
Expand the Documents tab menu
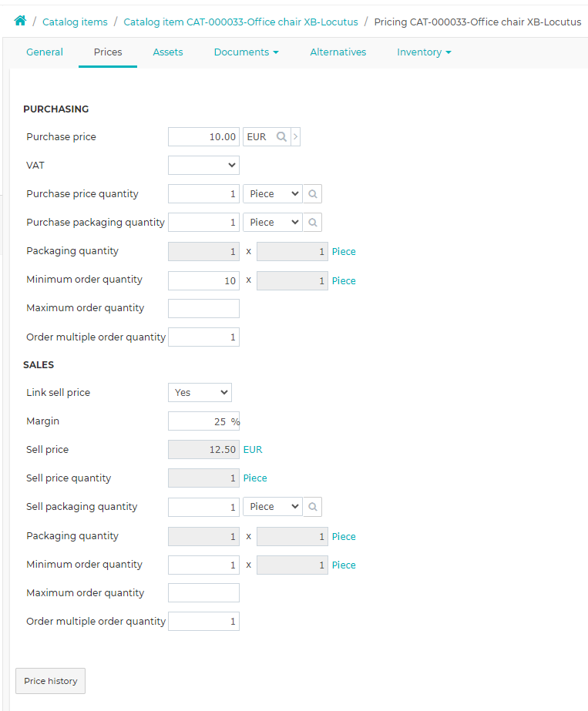246,52
